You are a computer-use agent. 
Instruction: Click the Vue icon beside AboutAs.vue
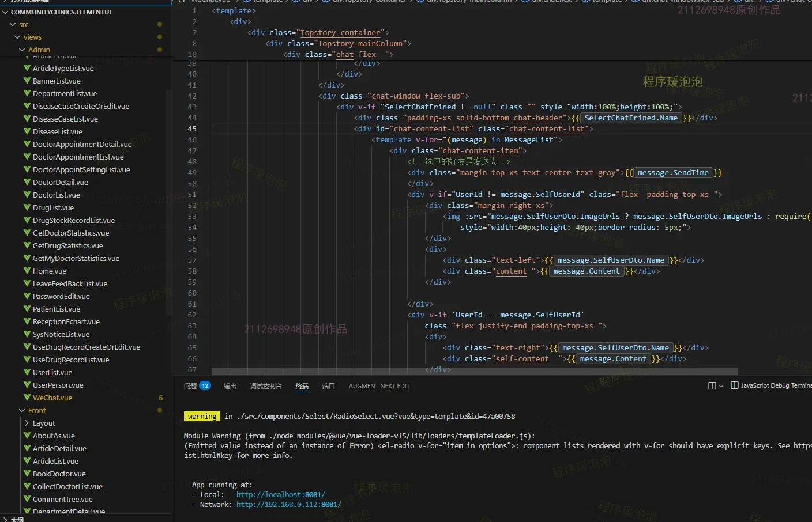[27, 436]
